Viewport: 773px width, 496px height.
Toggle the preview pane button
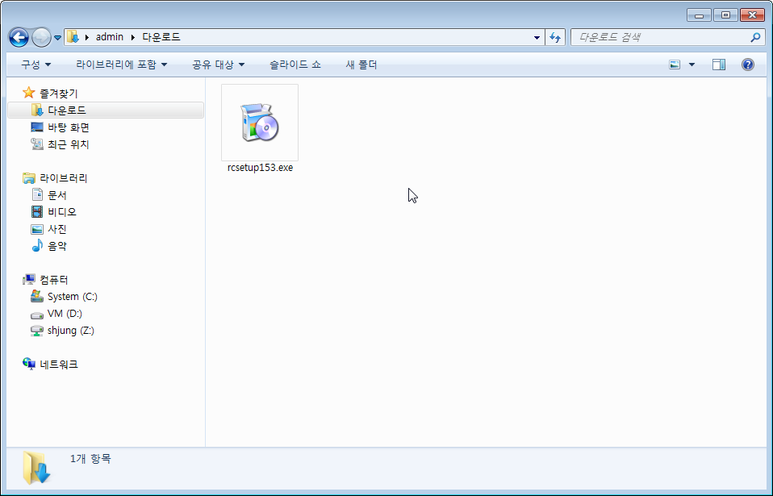click(719, 65)
